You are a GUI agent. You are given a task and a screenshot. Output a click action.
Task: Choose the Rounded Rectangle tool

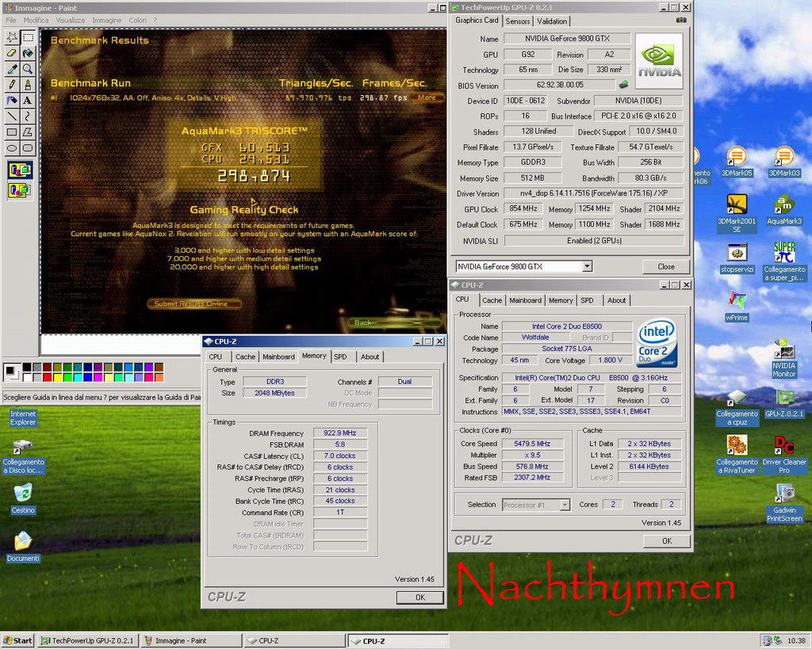click(x=28, y=148)
